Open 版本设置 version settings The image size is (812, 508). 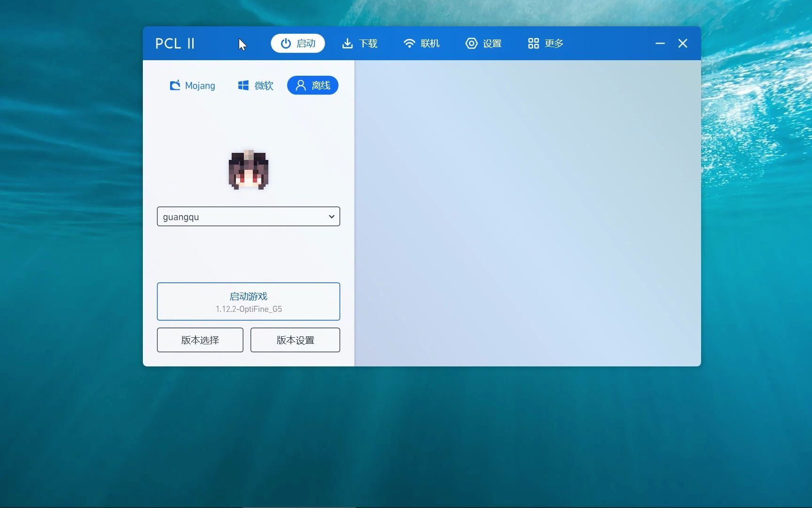(x=295, y=340)
